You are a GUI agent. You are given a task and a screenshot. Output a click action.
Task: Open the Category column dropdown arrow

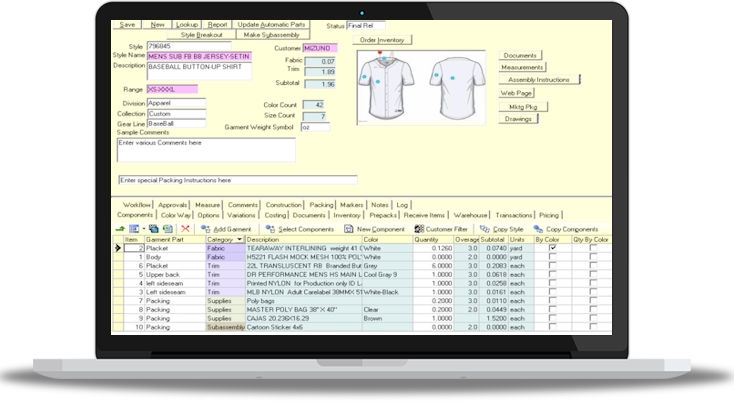pyautogui.click(x=240, y=240)
